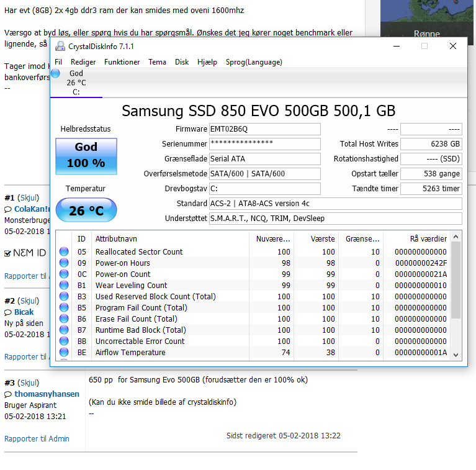Image resolution: width=476 pixels, height=470 pixels.
Task: Click status orb for Power-on Count
Action: click(64, 274)
